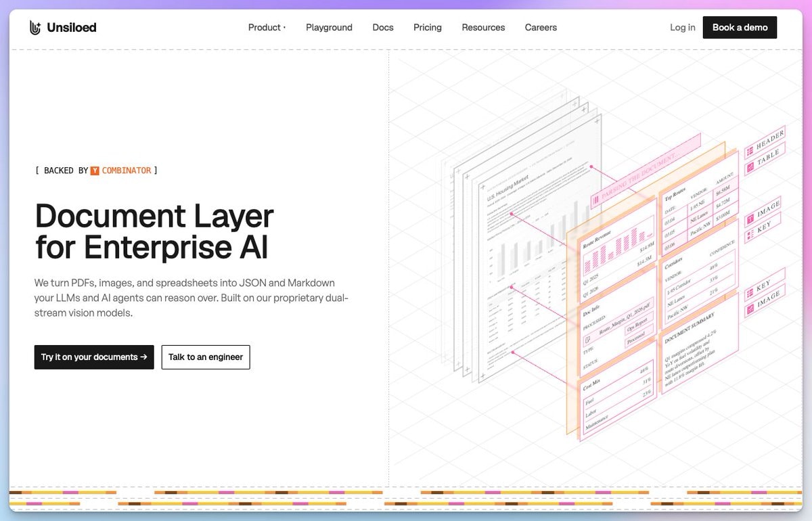Image resolution: width=812 pixels, height=521 pixels.
Task: Click the Document Layer for Enterprise AI heading
Action: (154, 231)
